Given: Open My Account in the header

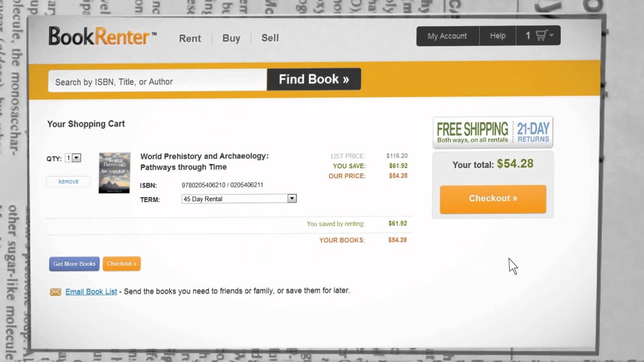Looking at the screenshot, I should [447, 36].
